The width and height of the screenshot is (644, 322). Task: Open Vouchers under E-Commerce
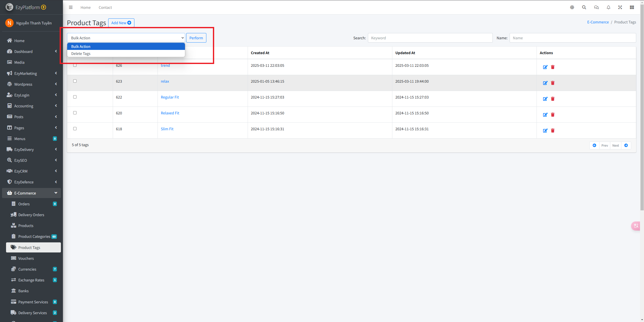click(33, 258)
